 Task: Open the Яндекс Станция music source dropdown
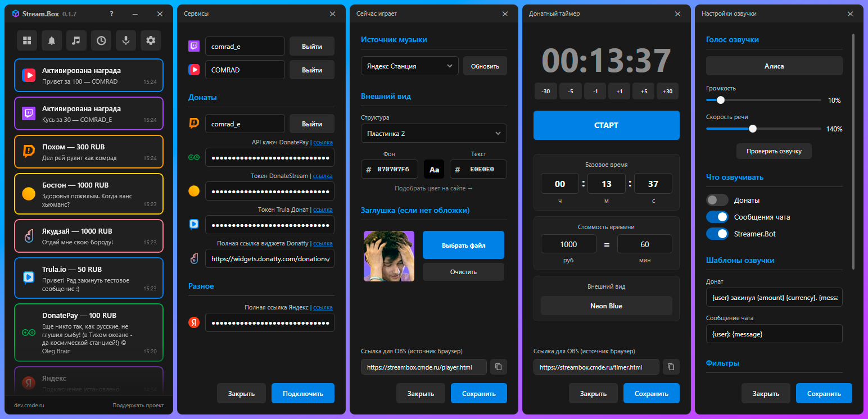point(410,66)
